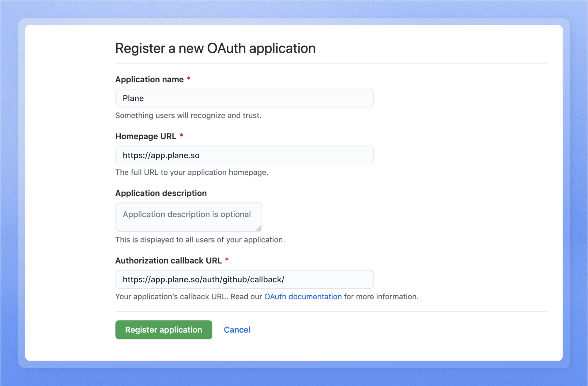Click the "Register a new OAuth application" heading
The width and height of the screenshot is (588, 386).
coord(215,48)
